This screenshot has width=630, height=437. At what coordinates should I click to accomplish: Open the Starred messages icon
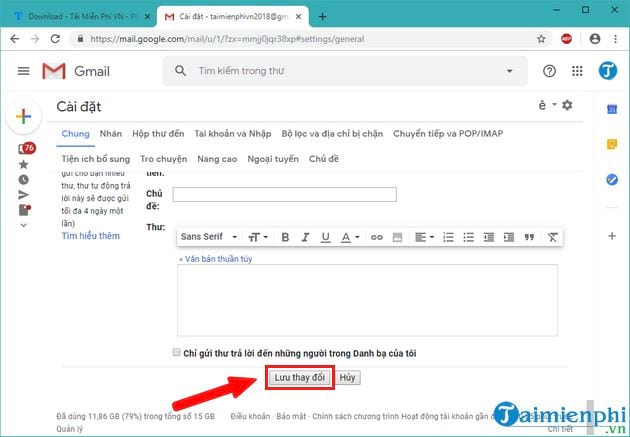coord(24,164)
